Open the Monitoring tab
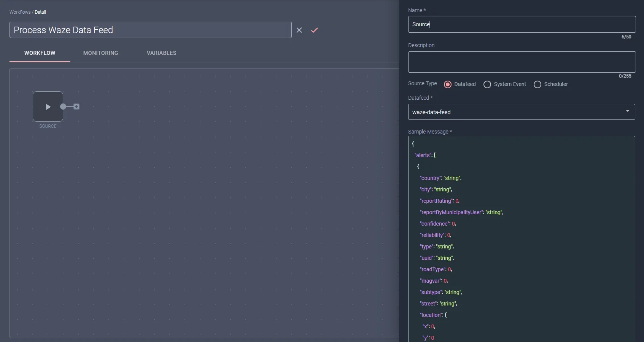 point(101,53)
